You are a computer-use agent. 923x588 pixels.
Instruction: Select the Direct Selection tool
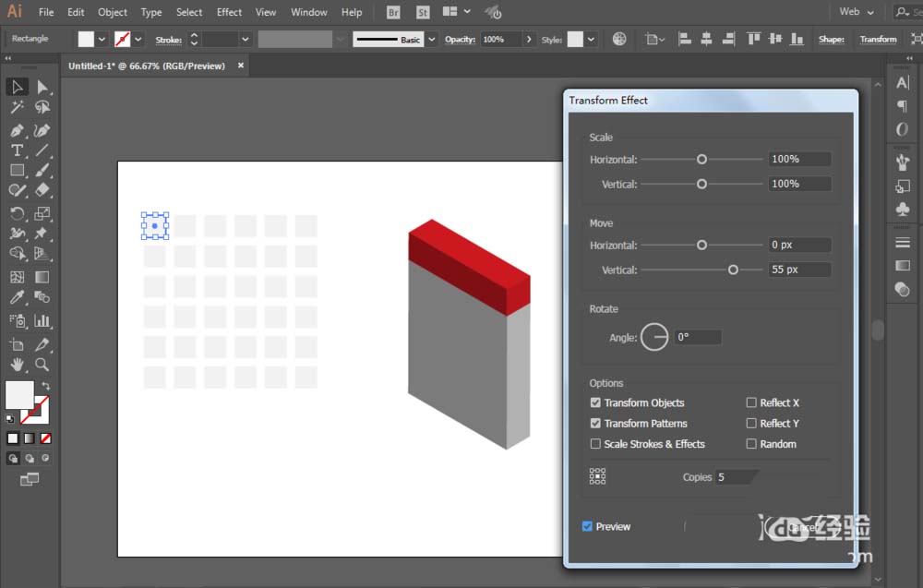coord(42,87)
